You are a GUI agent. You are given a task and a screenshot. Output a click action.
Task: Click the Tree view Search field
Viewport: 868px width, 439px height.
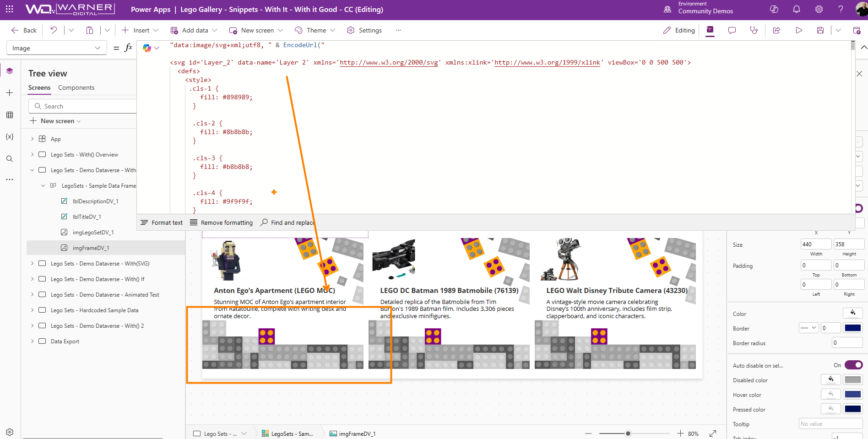tap(82, 106)
